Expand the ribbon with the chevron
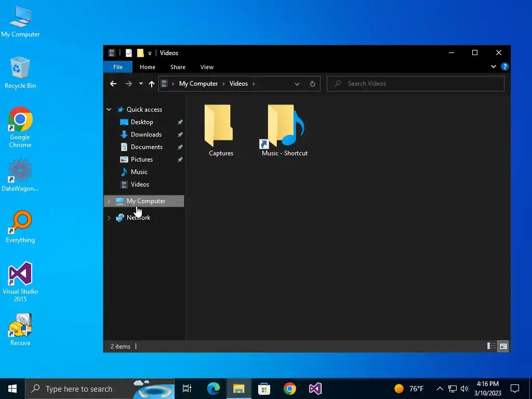Screen dimensions: 532x399 tap(494, 66)
